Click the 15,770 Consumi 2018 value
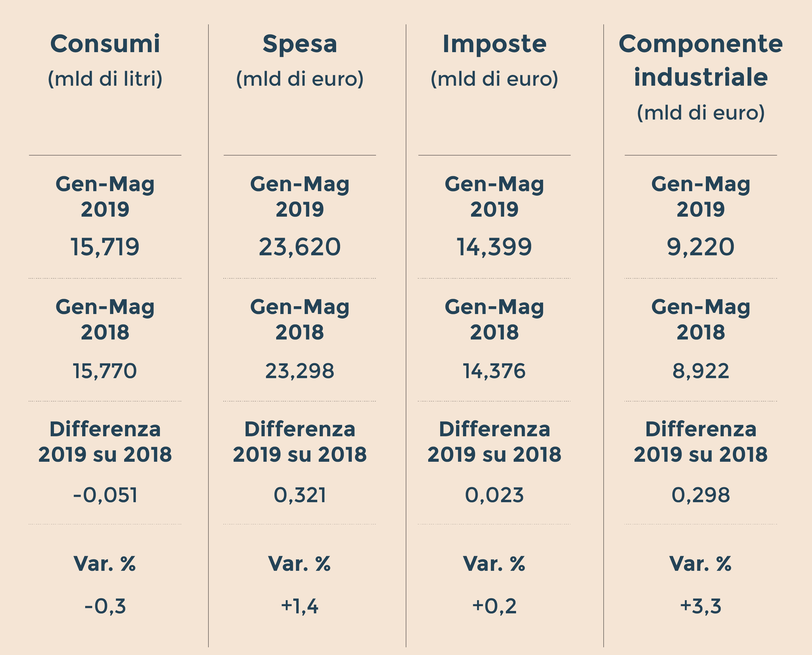 [105, 371]
